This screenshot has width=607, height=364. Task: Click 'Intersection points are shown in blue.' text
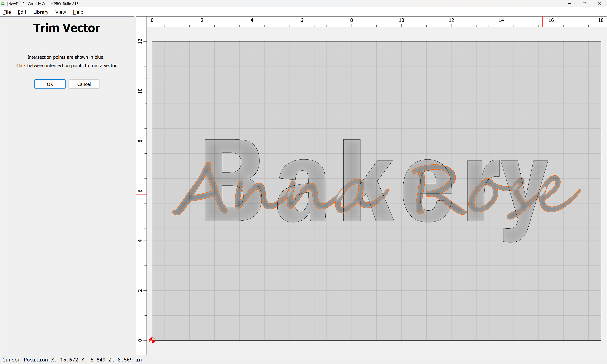pyautogui.click(x=66, y=57)
